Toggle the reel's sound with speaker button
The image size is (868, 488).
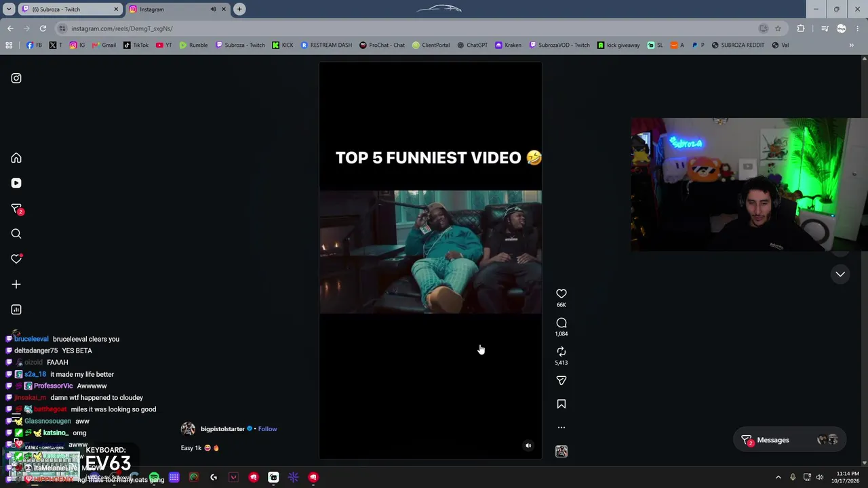click(528, 445)
